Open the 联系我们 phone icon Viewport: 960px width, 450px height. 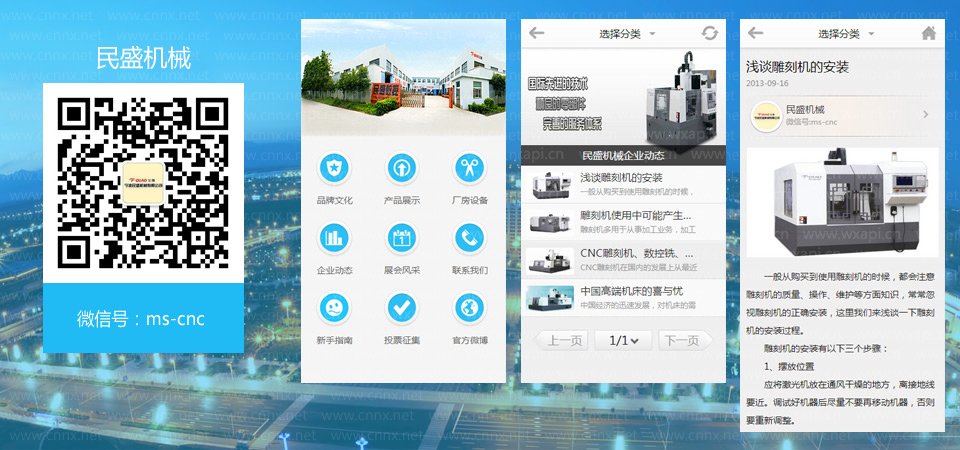coord(470,238)
